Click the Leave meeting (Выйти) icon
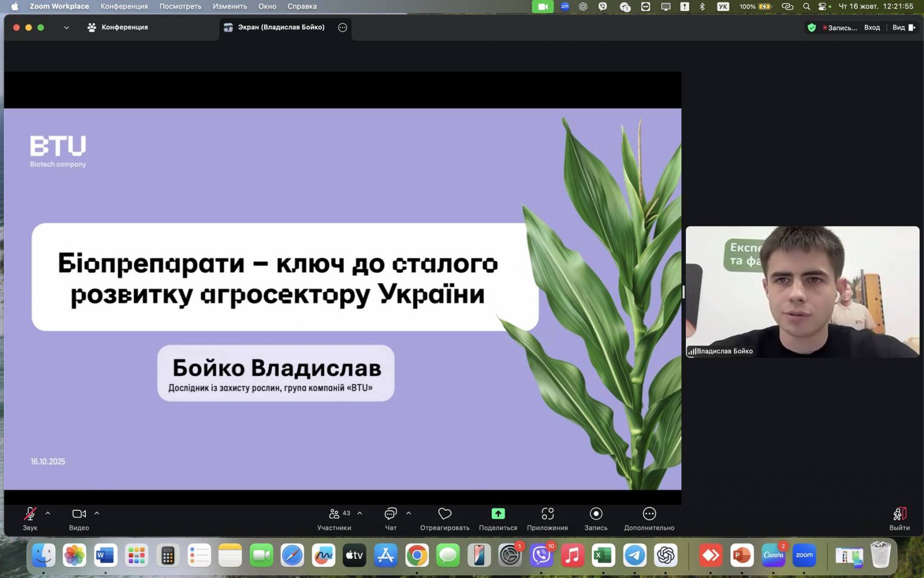The image size is (924, 578). (899, 514)
